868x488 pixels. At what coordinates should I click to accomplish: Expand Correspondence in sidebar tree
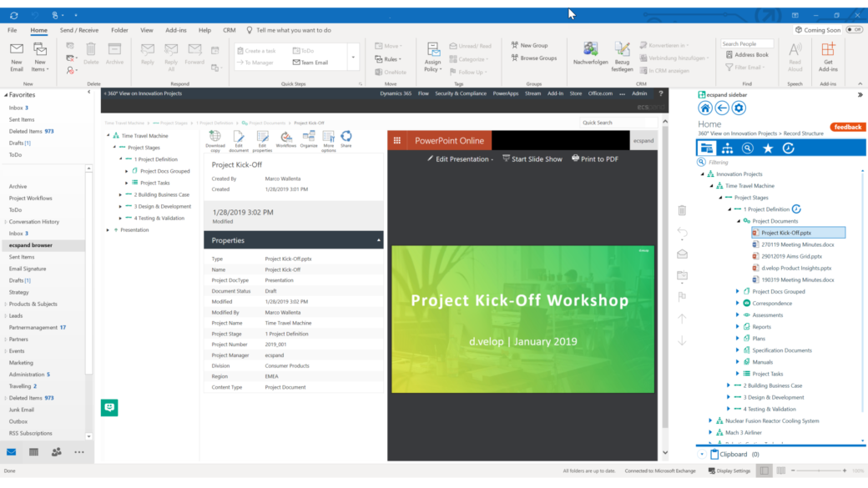[x=737, y=303]
